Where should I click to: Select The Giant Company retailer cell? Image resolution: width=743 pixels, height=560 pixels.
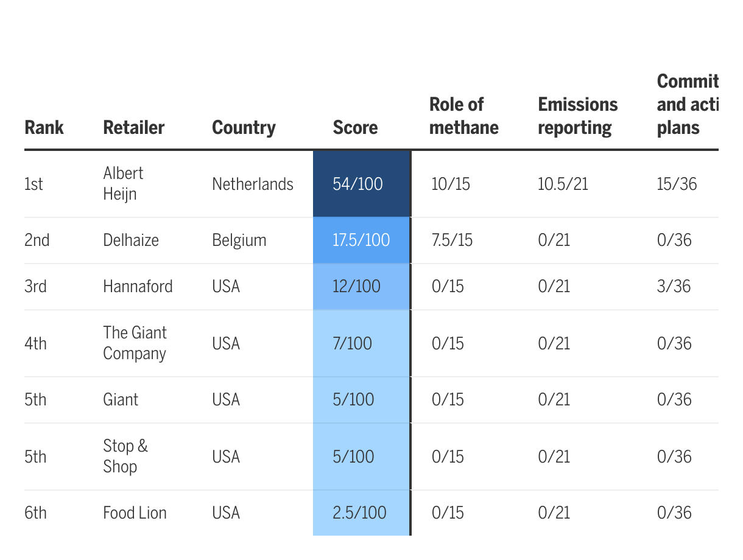coord(135,343)
